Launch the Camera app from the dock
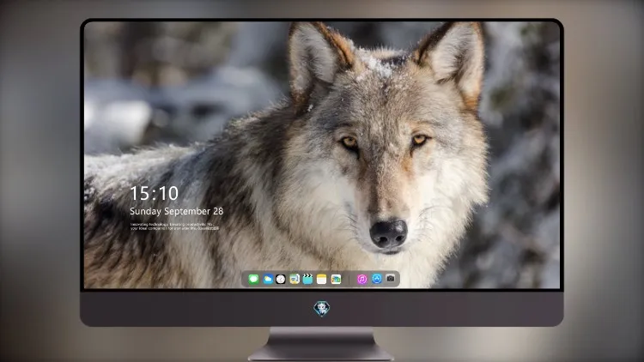The width and height of the screenshot is (644, 362). point(391,279)
